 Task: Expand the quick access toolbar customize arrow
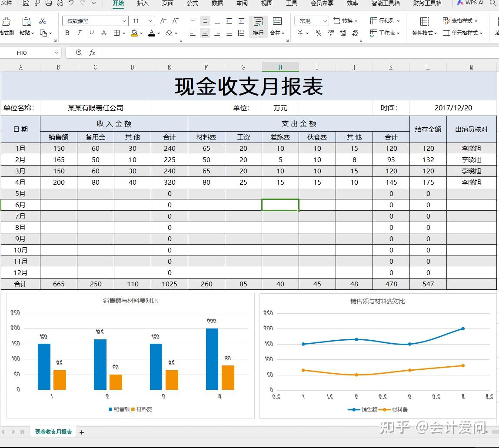[x=94, y=3]
